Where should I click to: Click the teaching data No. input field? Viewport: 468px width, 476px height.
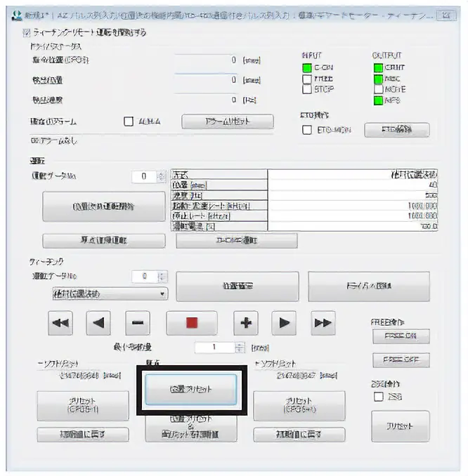[x=145, y=277]
